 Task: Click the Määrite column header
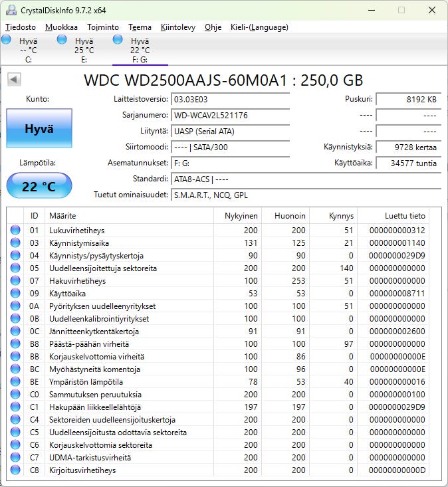[129, 216]
